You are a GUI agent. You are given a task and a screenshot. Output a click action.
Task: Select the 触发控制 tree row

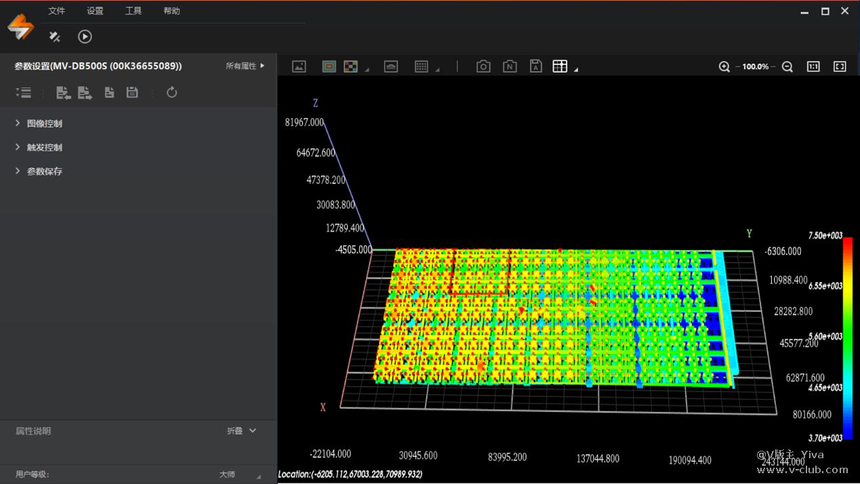tap(138, 147)
